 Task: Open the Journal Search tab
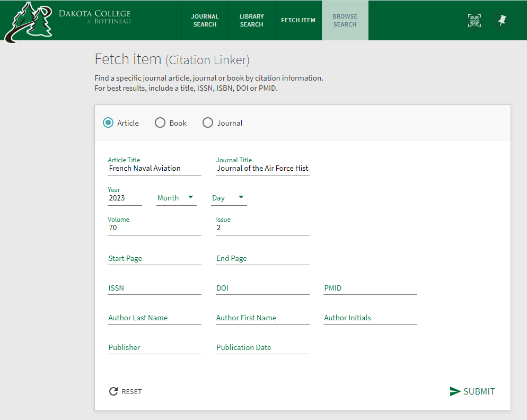click(x=205, y=21)
